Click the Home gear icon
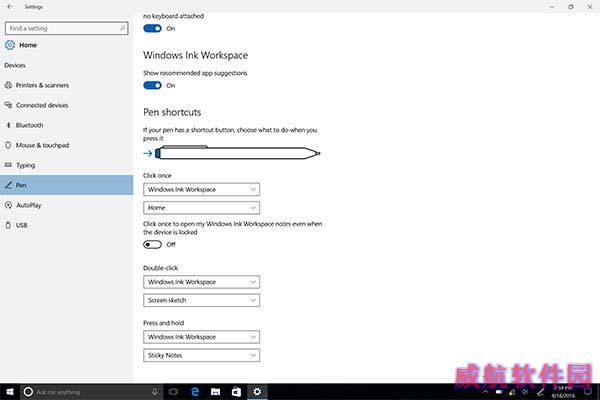 point(10,45)
